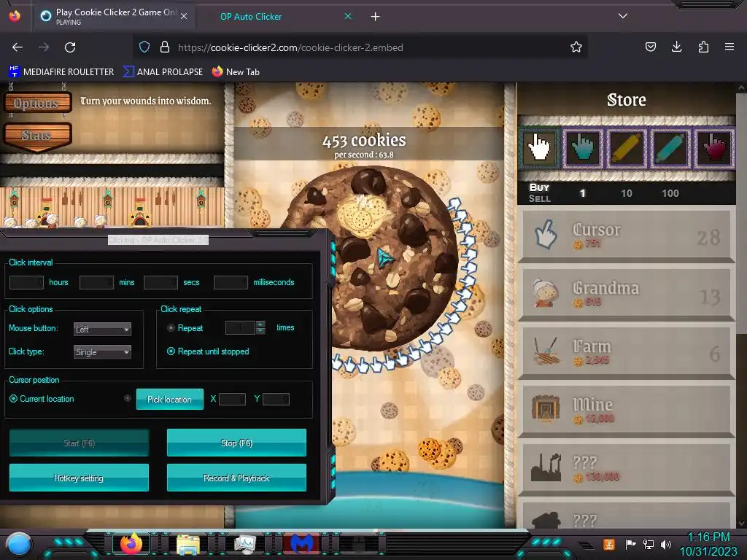Screen dimensions: 747x560
Task: Open the list all tabs dropdown
Action: [623, 16]
